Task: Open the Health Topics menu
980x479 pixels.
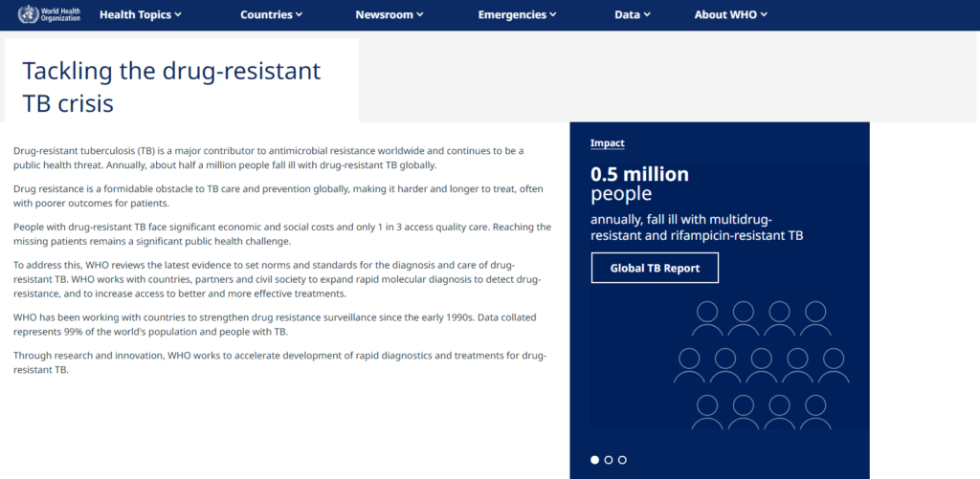Action: (x=140, y=14)
